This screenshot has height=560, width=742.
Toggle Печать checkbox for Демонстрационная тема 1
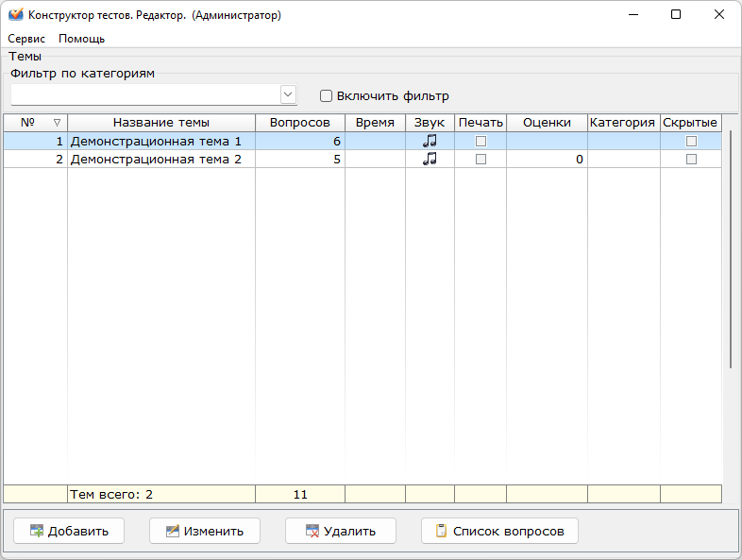click(x=481, y=141)
